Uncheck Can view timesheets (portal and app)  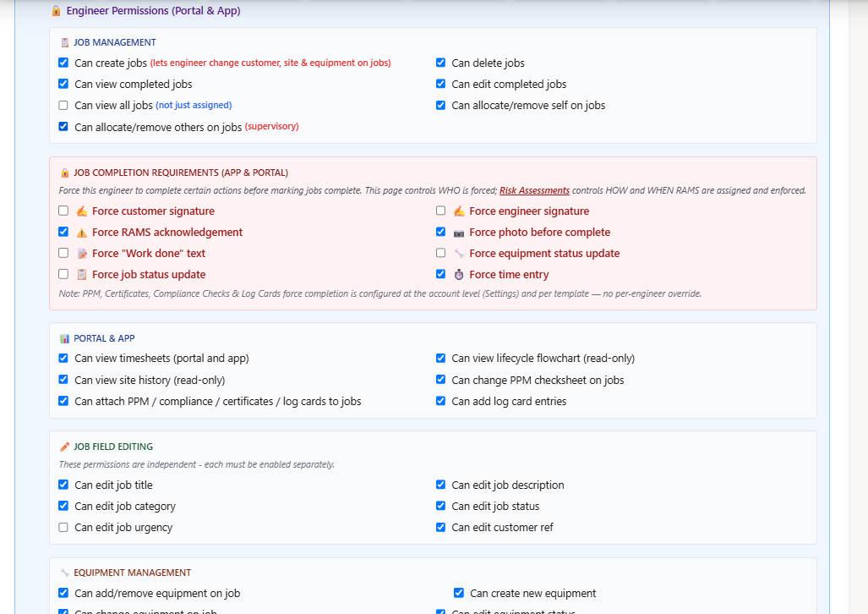(x=63, y=358)
